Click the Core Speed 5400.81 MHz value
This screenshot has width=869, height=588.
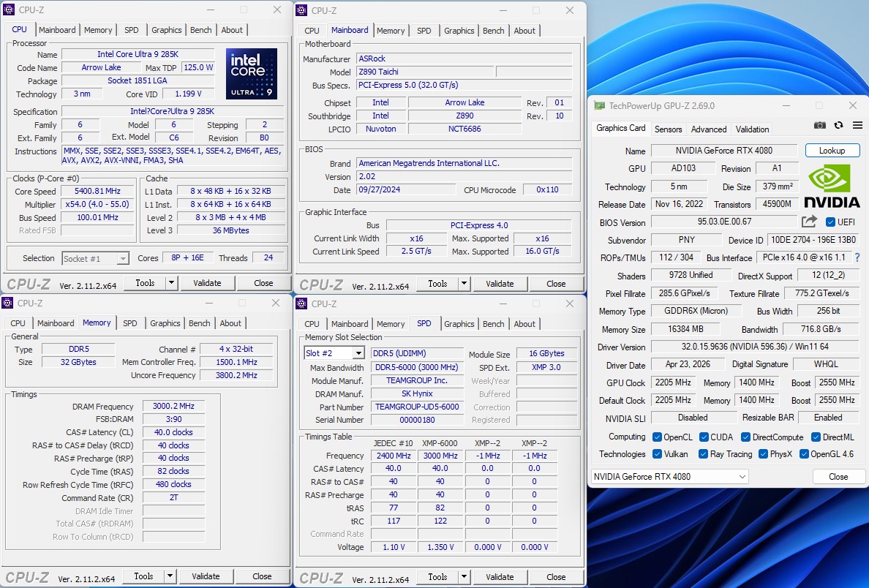tap(97, 191)
